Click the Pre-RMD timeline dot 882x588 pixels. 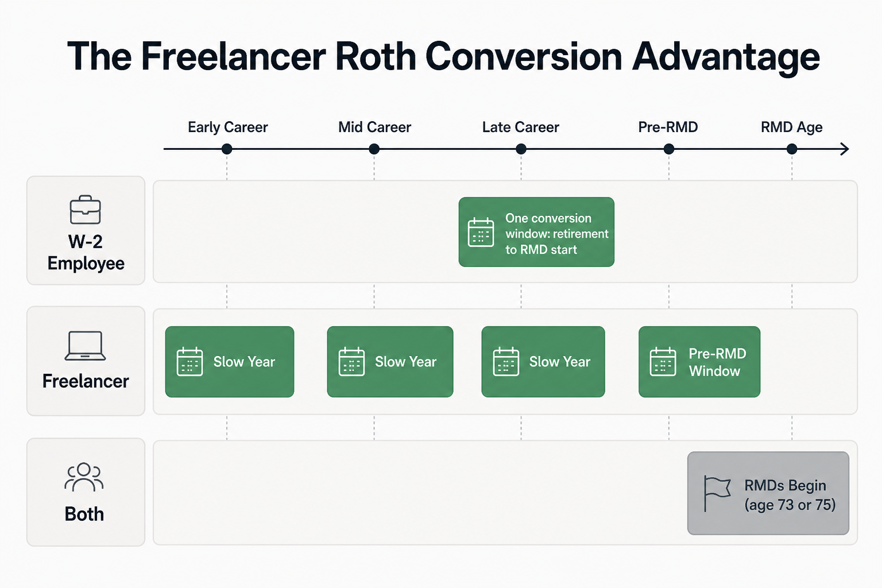(668, 149)
